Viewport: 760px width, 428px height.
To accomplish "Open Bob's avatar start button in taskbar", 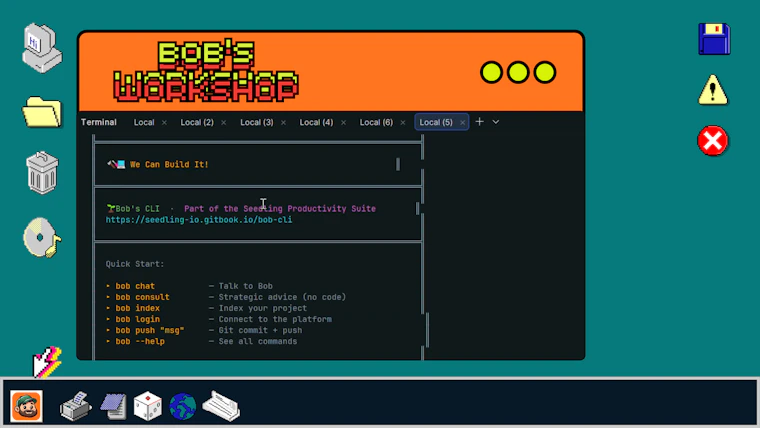I will 27,406.
